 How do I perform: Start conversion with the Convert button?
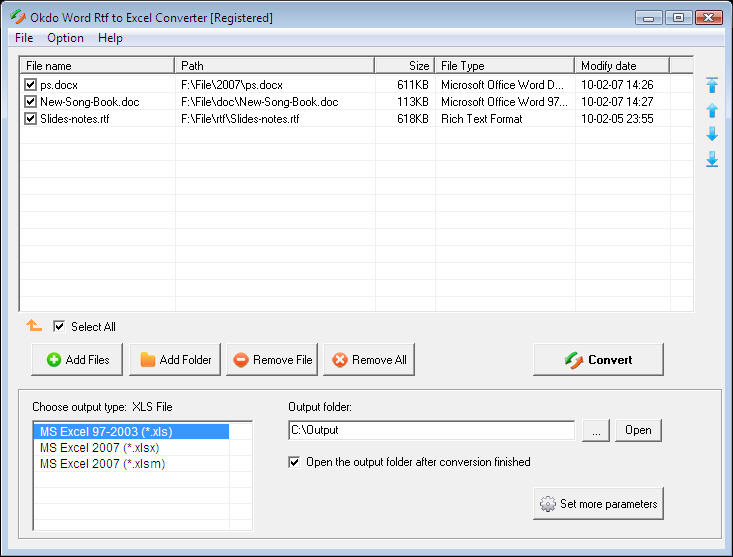[597, 360]
